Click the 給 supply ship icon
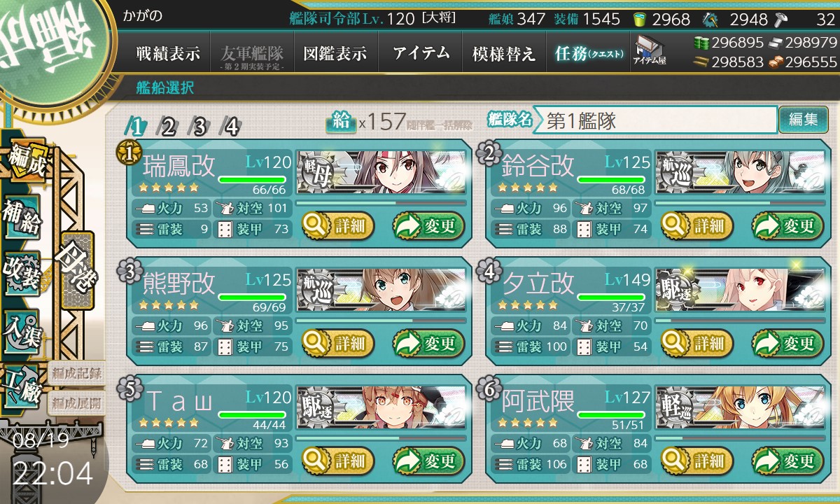 pyautogui.click(x=340, y=122)
